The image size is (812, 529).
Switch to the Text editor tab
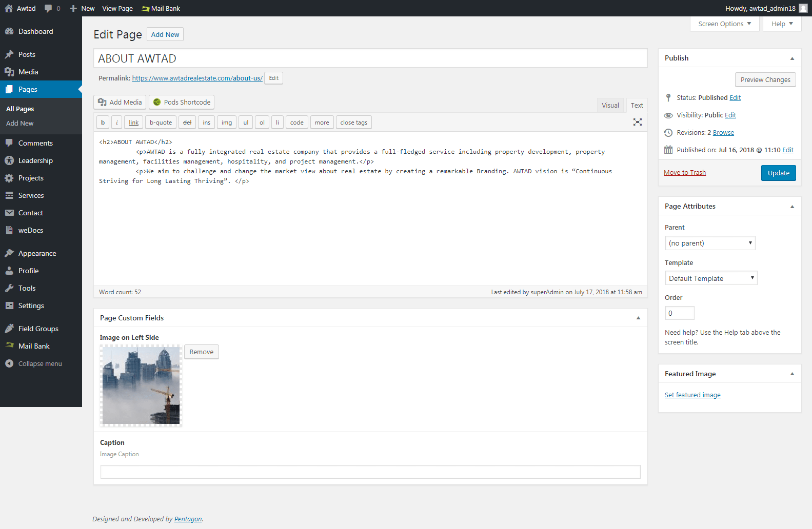637,105
